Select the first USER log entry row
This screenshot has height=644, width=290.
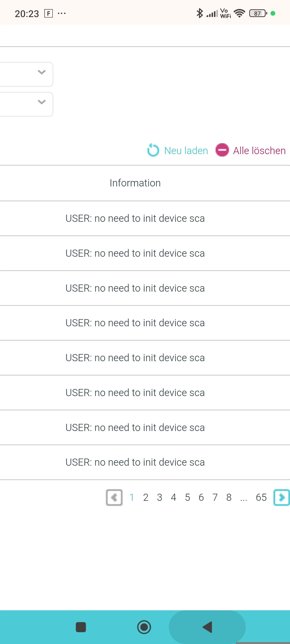135,218
